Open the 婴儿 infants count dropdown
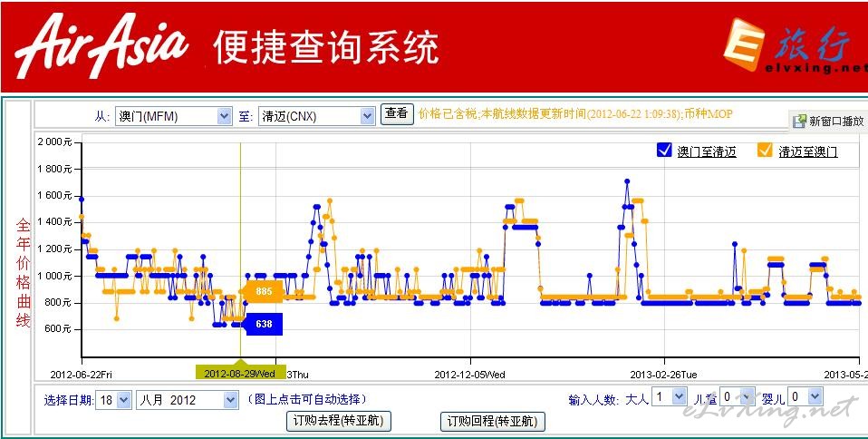The height and width of the screenshot is (439, 868). tap(805, 397)
